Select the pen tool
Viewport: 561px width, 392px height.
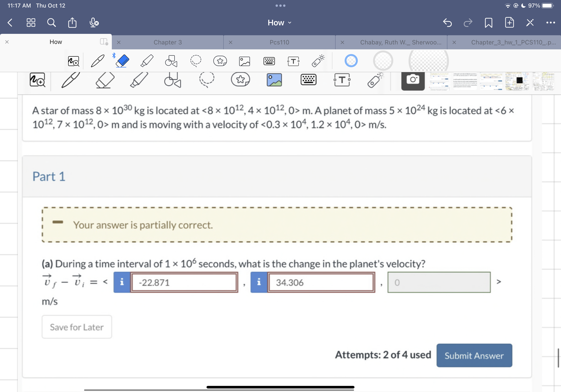coord(70,80)
